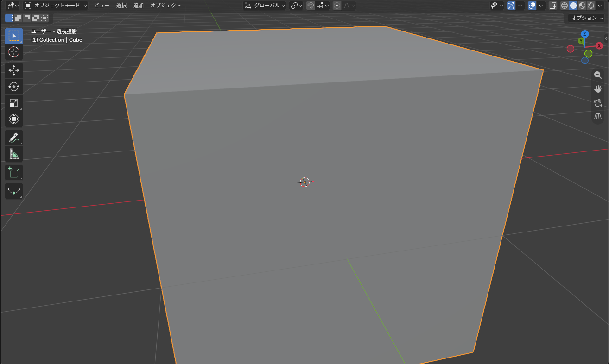Screen dimensions: 609x364
Task: Click the zoom magnifier viewport icon
Action: (598, 75)
